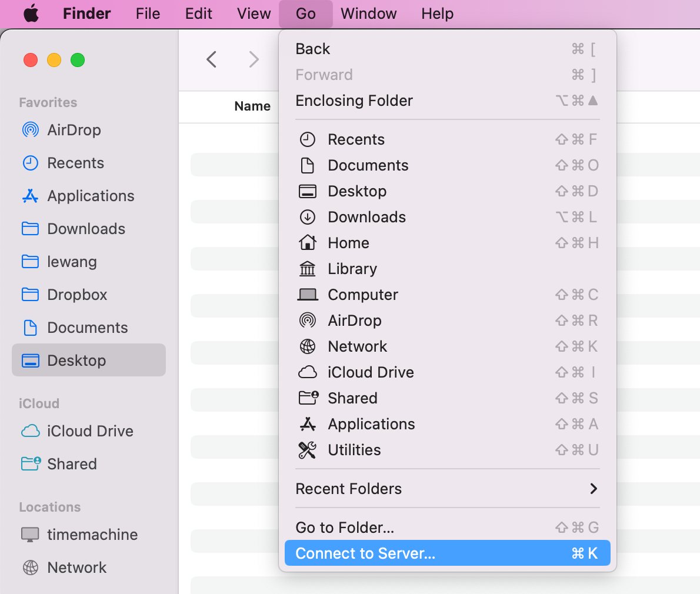
Task: Choose Computer text in Go menu
Action: tap(363, 295)
